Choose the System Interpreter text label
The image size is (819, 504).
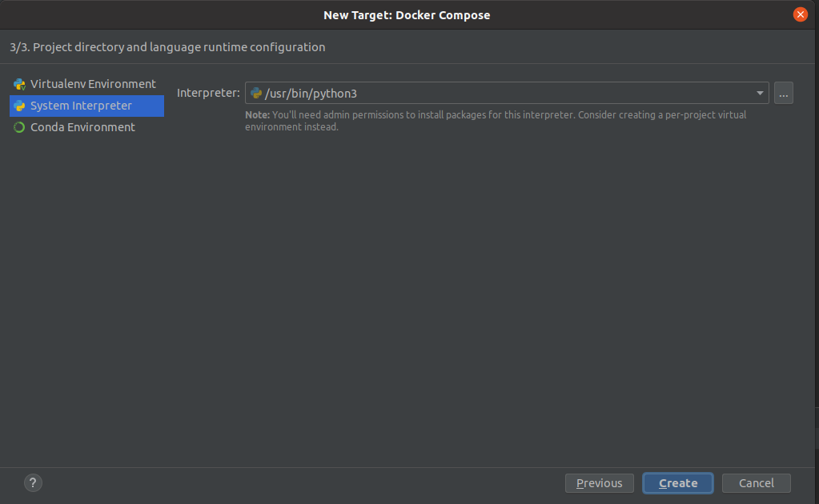click(x=81, y=106)
